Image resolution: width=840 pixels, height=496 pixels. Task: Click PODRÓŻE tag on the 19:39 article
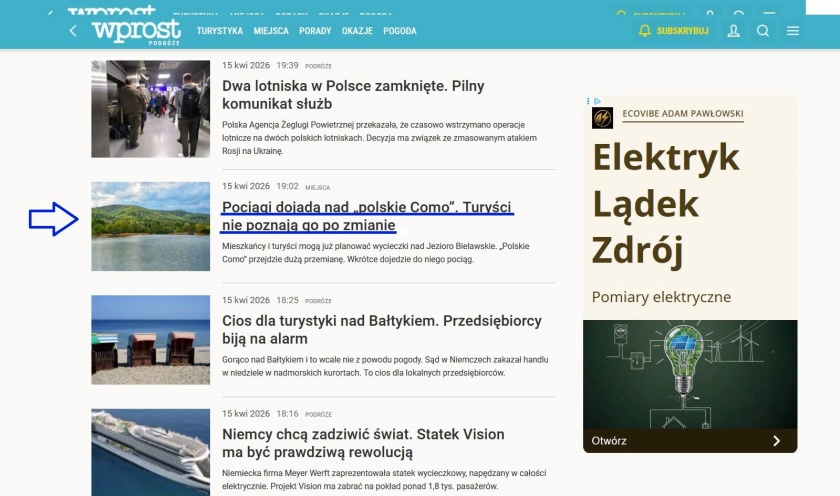(x=318, y=66)
